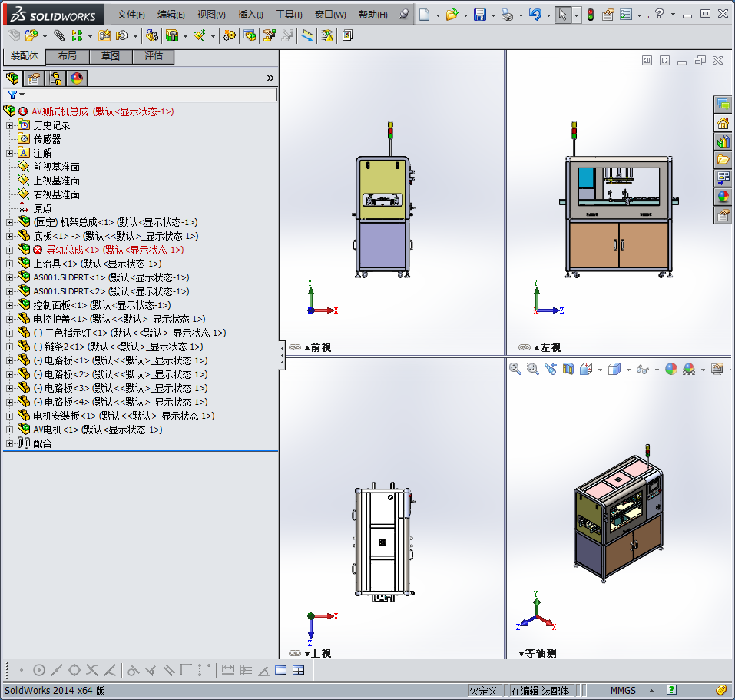This screenshot has width=735, height=700.
Task: Click the Take Snapshot icon
Action: [x=347, y=35]
